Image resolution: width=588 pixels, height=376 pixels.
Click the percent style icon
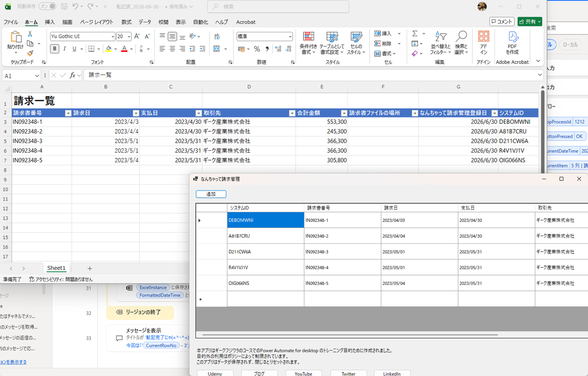257,49
